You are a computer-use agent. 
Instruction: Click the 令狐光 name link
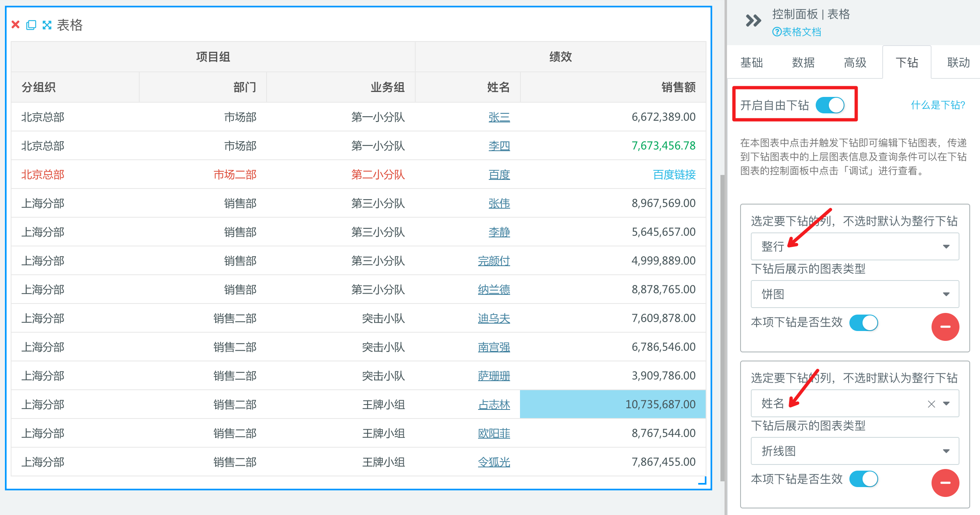click(x=494, y=462)
